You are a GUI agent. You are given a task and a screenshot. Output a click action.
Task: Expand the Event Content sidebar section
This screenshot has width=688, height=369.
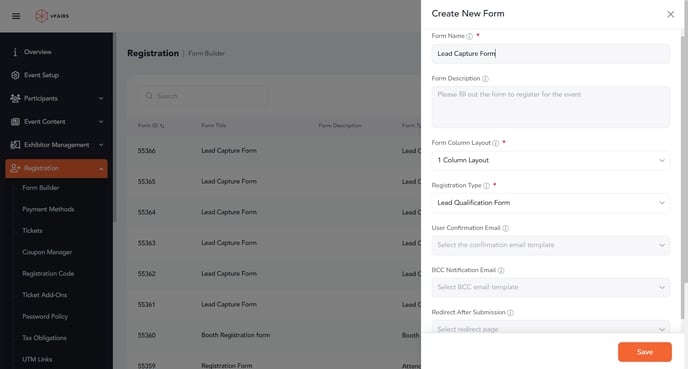(57, 122)
